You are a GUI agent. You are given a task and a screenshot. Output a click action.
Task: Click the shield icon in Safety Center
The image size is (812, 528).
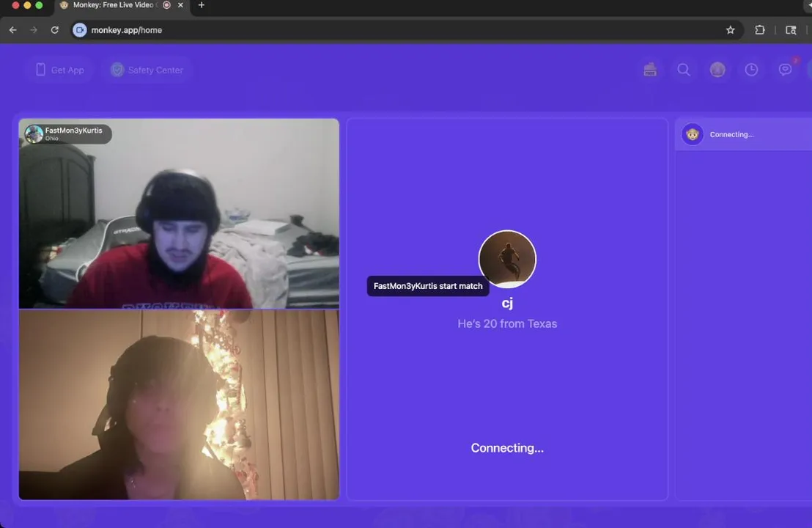pos(117,70)
